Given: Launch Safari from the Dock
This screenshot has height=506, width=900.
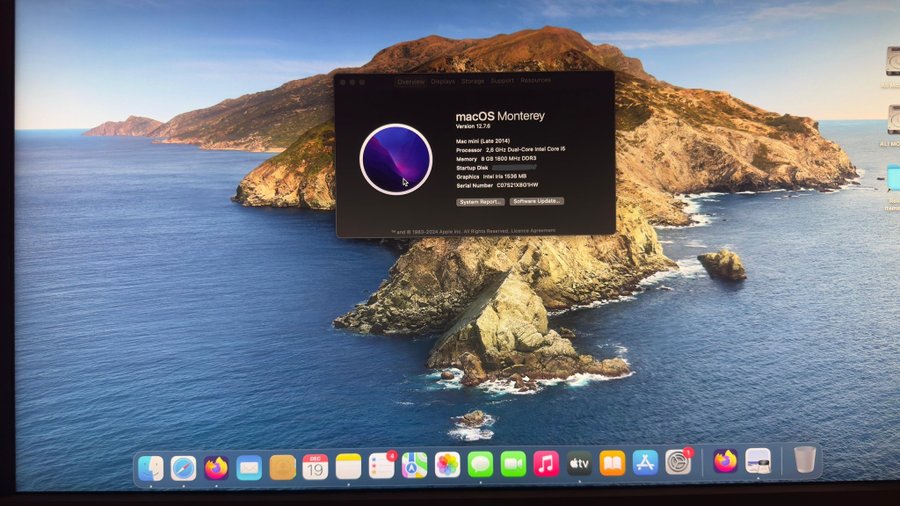Looking at the screenshot, I should 183,467.
